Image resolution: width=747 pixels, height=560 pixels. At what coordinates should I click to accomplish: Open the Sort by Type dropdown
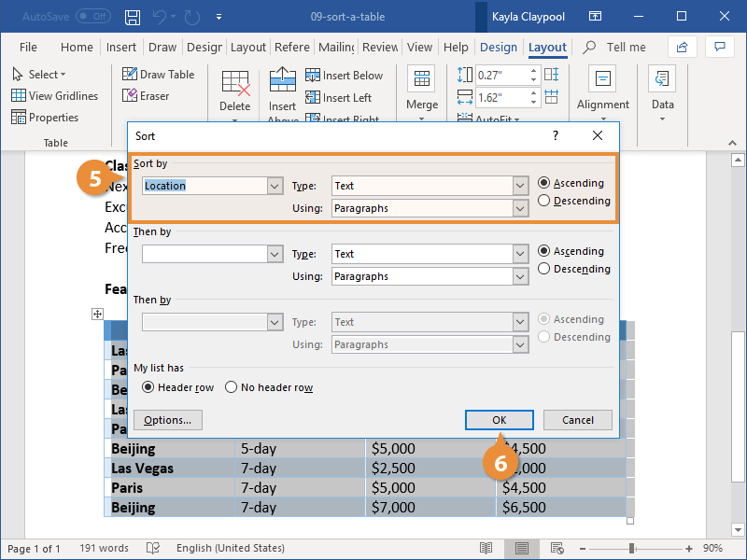click(x=519, y=185)
